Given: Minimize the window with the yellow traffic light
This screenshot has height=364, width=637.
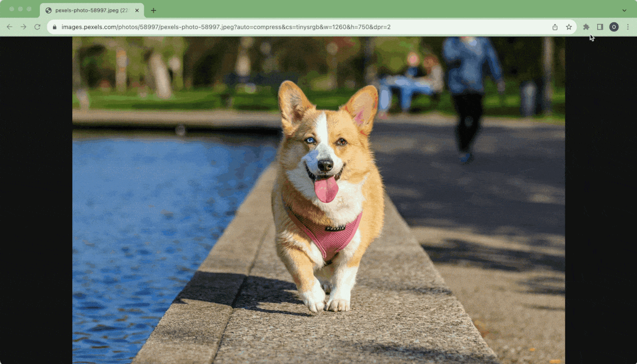Looking at the screenshot, I should click(21, 8).
